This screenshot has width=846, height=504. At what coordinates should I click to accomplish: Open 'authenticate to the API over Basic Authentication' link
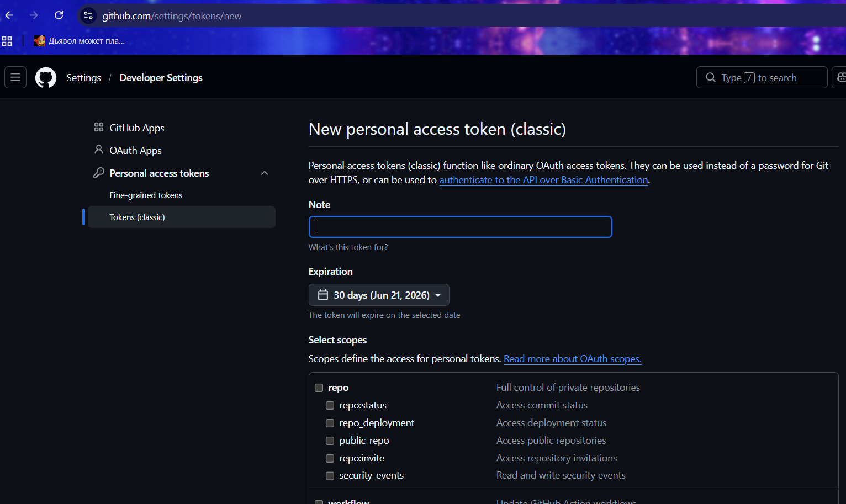point(543,180)
